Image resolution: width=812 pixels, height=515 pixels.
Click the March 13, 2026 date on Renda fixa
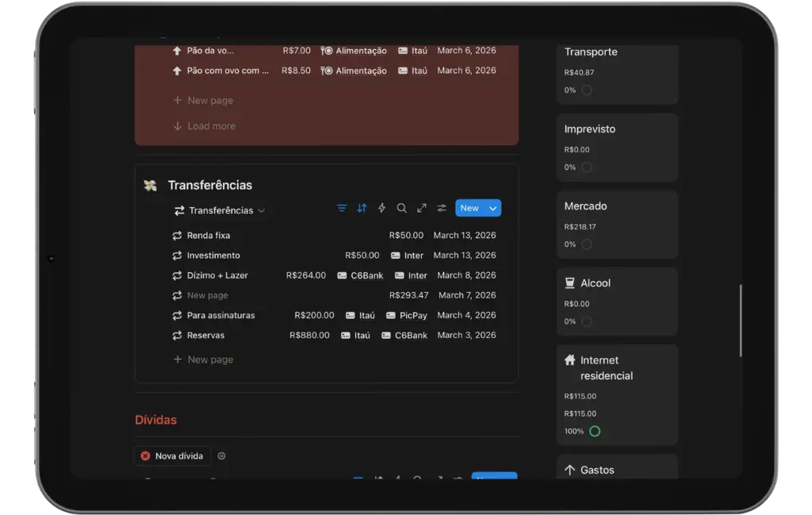[465, 236]
